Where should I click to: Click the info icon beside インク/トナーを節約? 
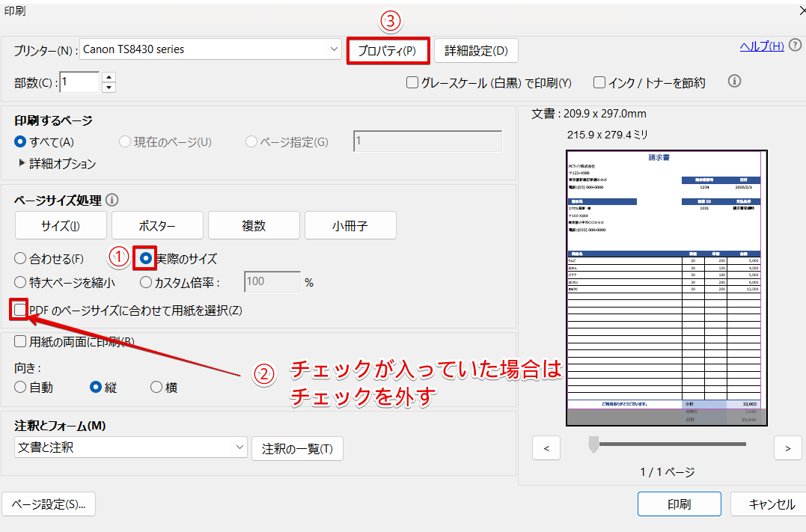click(x=734, y=81)
